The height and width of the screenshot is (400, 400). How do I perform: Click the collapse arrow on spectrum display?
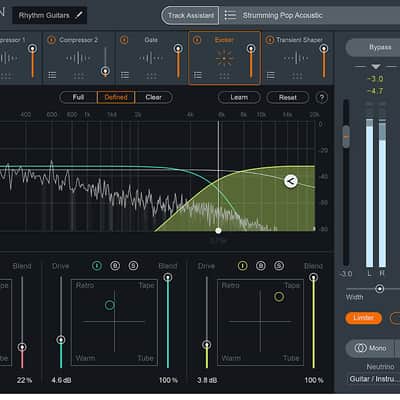291,181
